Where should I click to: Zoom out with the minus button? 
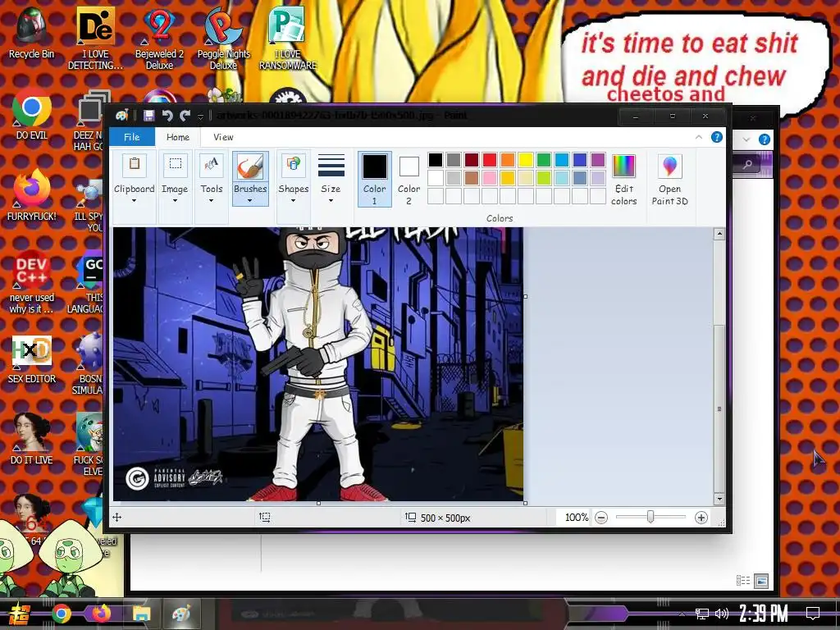coord(601,518)
